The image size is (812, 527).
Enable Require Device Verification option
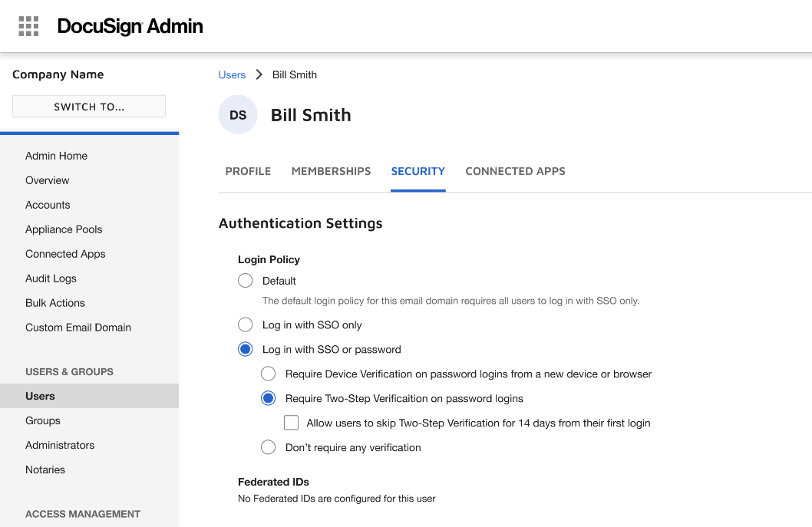269,374
